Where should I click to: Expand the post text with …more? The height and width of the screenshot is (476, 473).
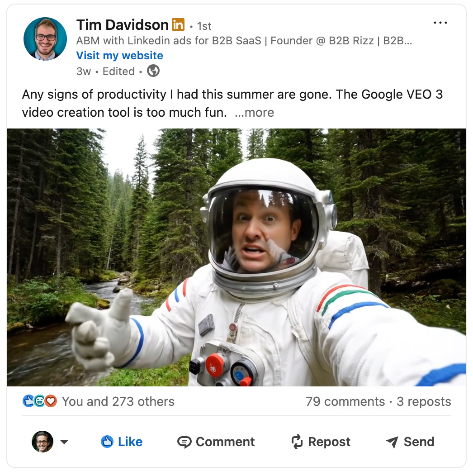click(x=254, y=113)
